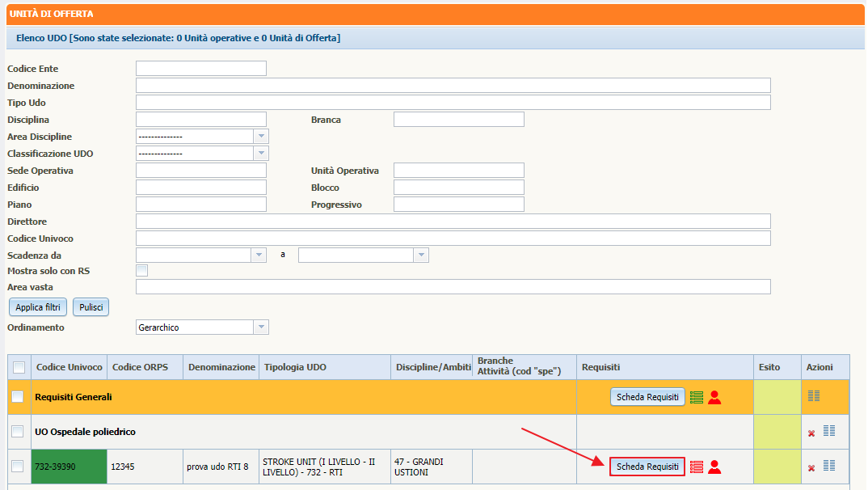Click the Denominazione column header
The image size is (868, 490).
[x=221, y=367]
